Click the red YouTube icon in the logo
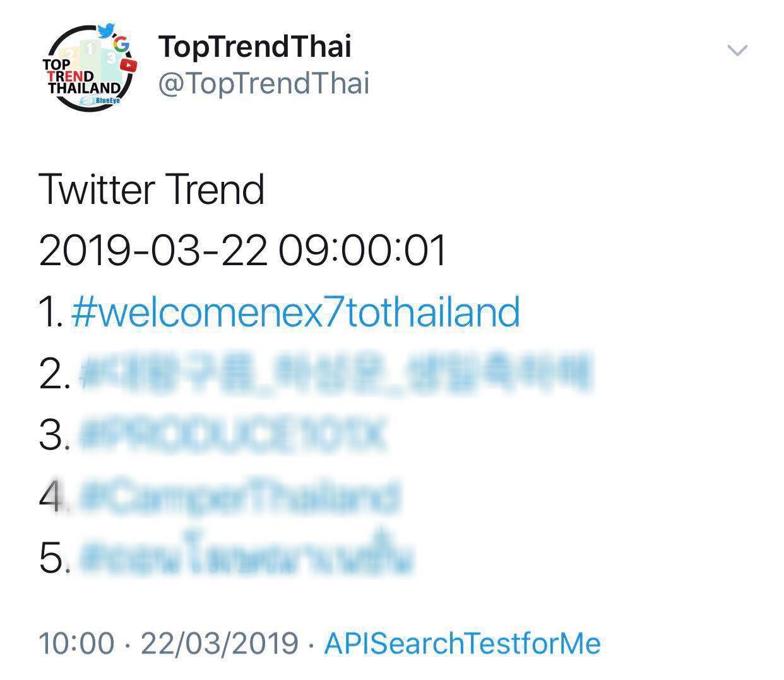This screenshot has width=784, height=680. (129, 64)
